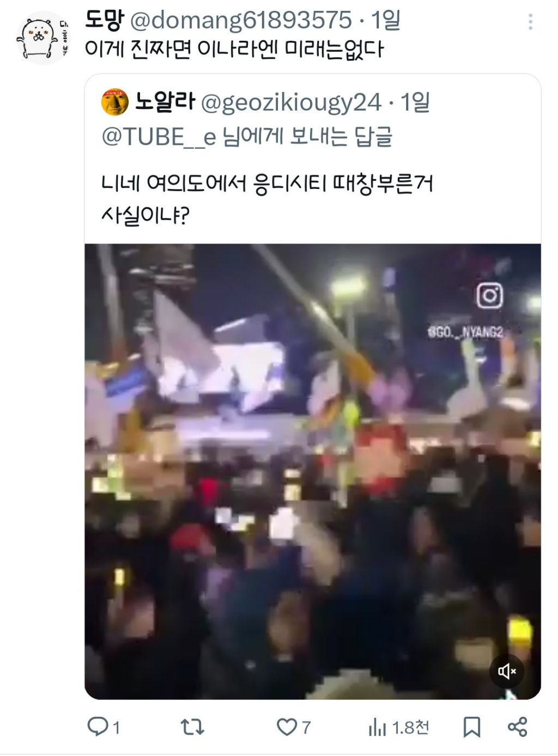Click the retweet arrows icon
The image size is (558, 756).
(192, 727)
